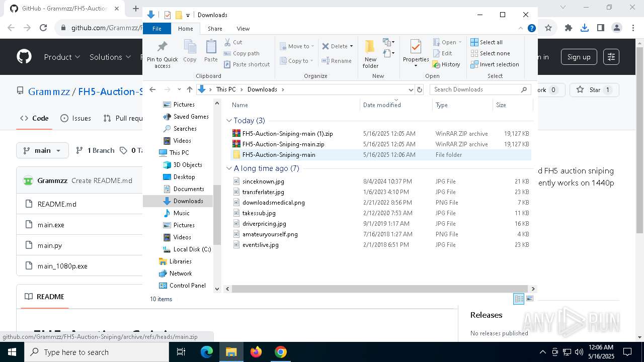Switch to Details view layout
The image size is (644, 362).
coord(519,299)
